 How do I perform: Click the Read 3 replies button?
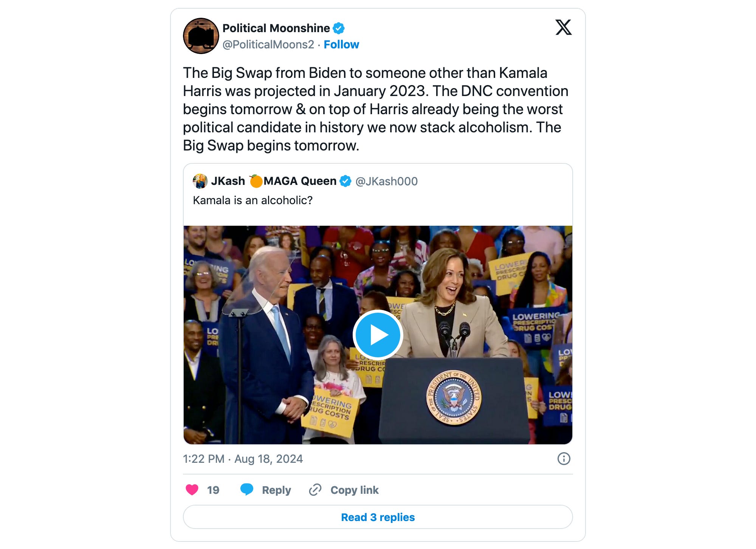tap(378, 517)
